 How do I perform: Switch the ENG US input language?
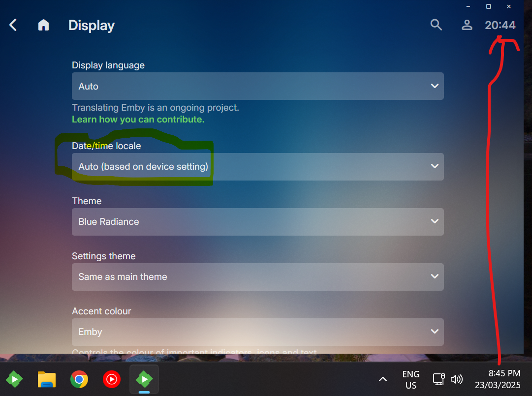(411, 380)
